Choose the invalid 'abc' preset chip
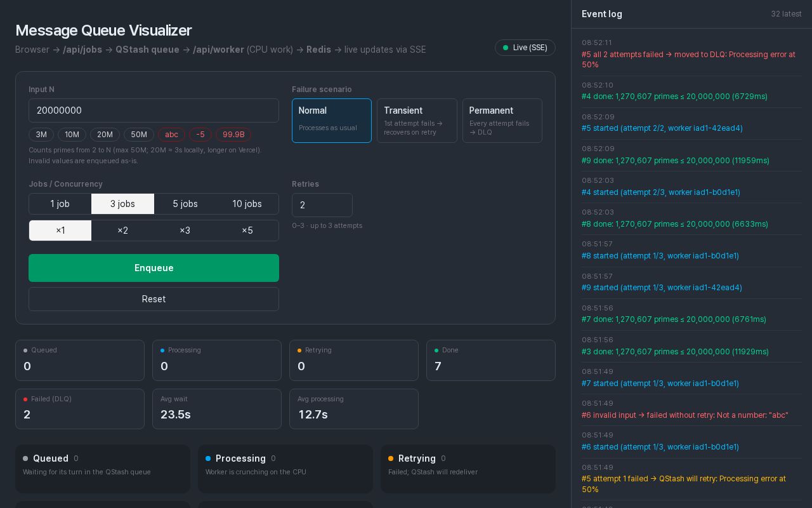The width and height of the screenshot is (812, 508). (x=171, y=135)
